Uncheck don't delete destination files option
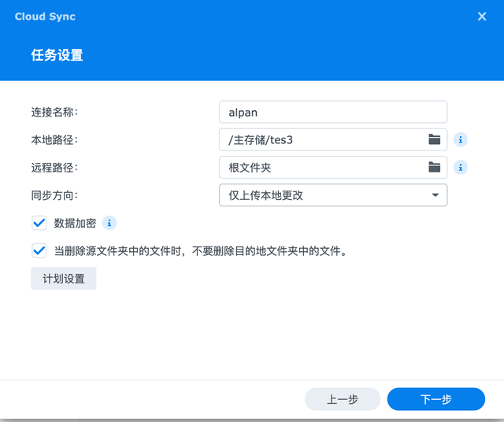504x422 pixels. (39, 250)
